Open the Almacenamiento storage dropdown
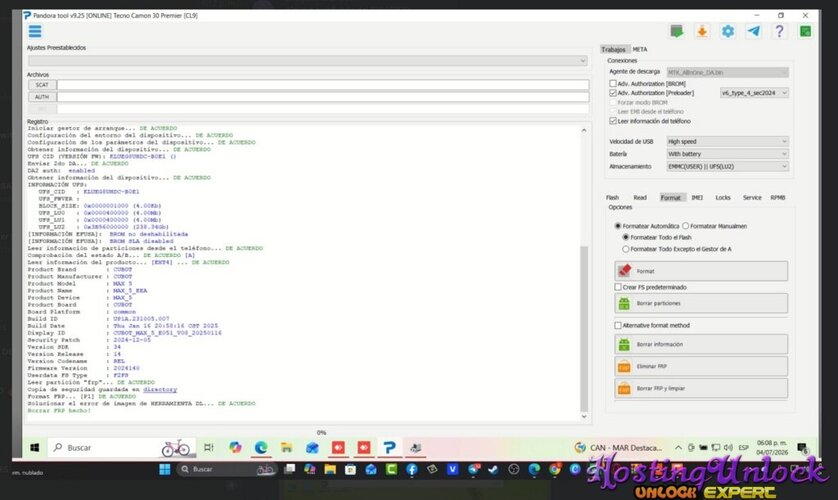Viewport: 838px width, 500px height. 727,167
